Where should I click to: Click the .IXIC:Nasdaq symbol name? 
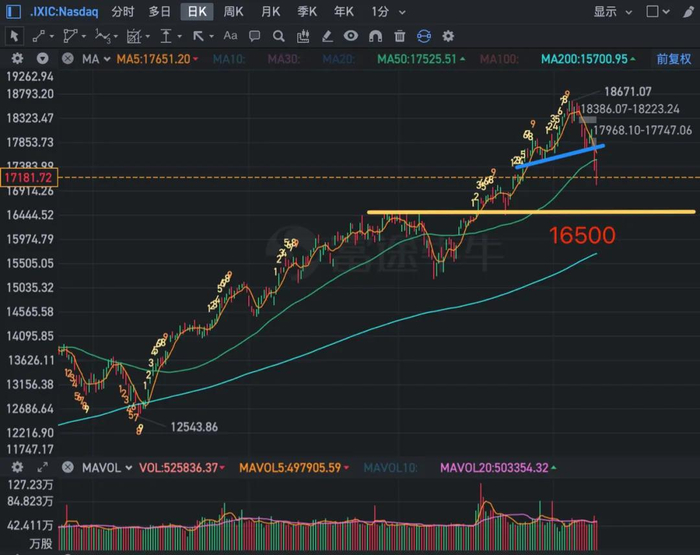coord(64,12)
